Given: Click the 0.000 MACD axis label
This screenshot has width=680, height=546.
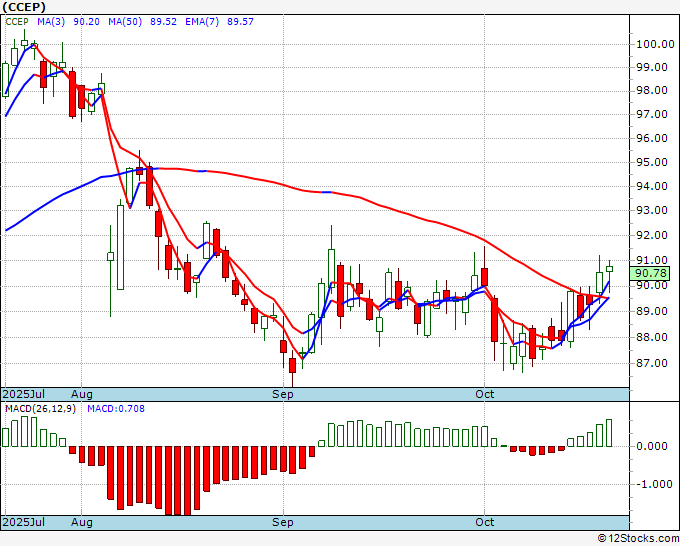Looking at the screenshot, I should (x=652, y=446).
